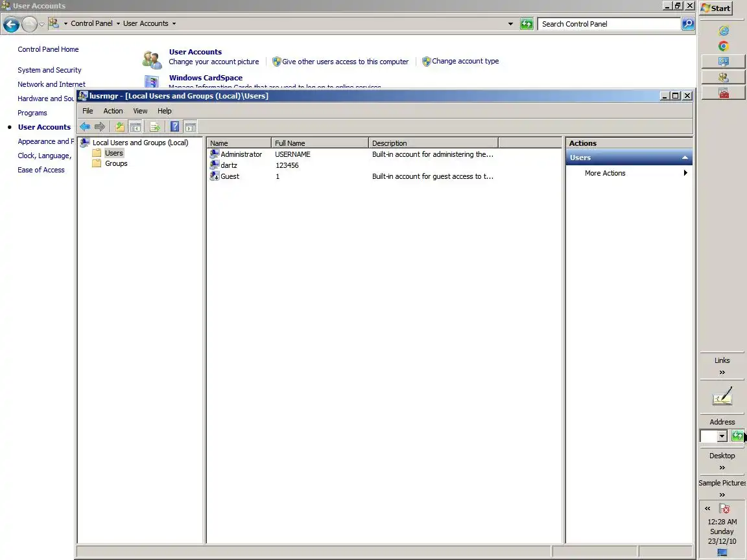Collapse the Users section in Actions pane
747x560 pixels.
tap(685, 157)
